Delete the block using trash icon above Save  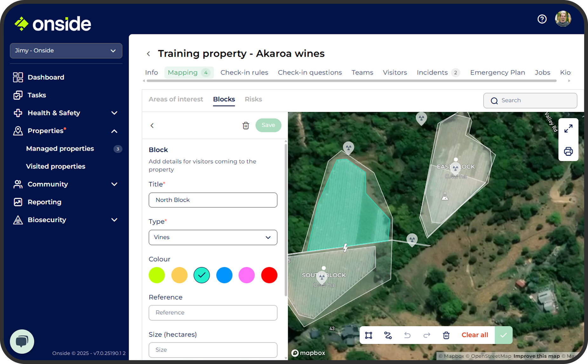click(x=246, y=125)
